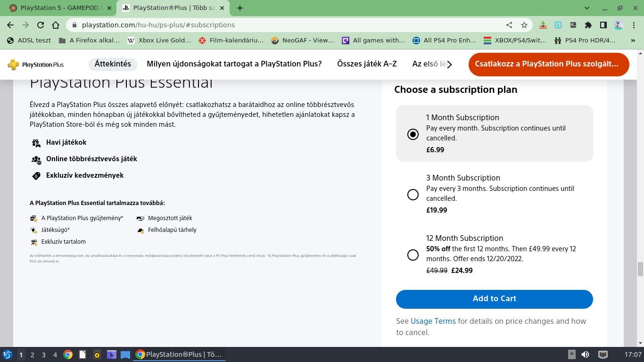This screenshot has height=362, width=644.
Task: Click the Megosztott játék controller icon
Action: click(140, 218)
